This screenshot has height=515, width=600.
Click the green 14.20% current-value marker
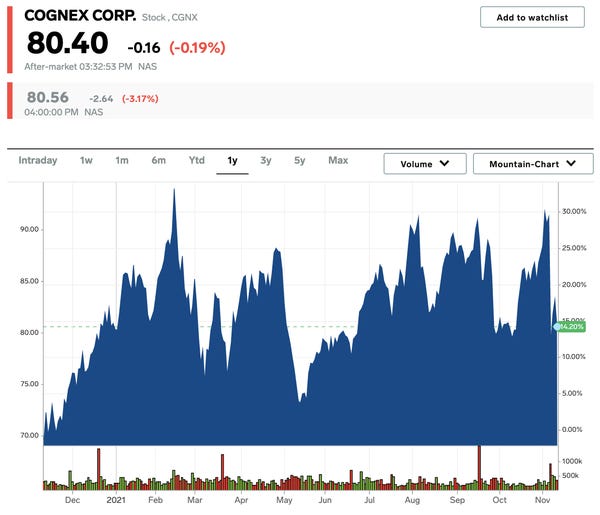click(570, 326)
